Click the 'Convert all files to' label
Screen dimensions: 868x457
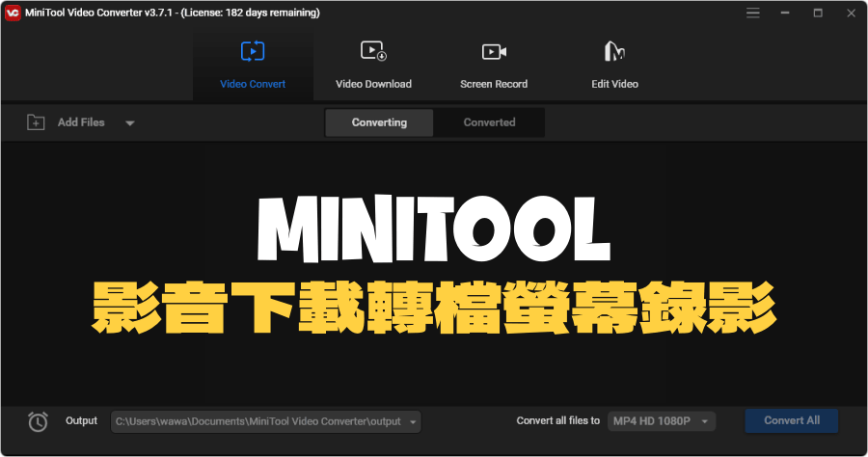tap(558, 420)
